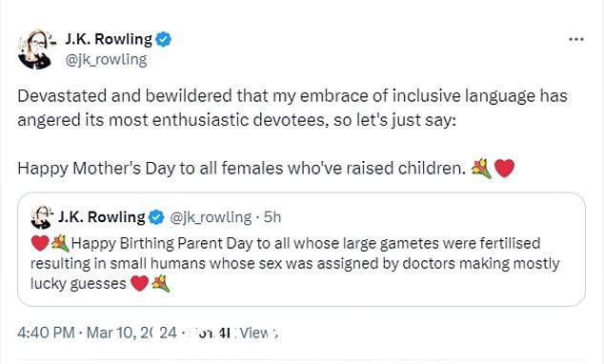This screenshot has height=364, width=604.
Task: Click the red heart emoji in main tweet
Action: coord(505,169)
